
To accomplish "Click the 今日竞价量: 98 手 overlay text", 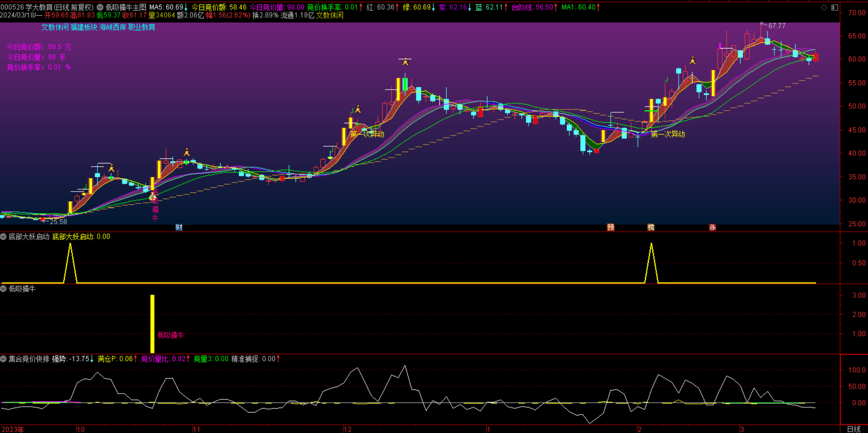I will point(36,57).
